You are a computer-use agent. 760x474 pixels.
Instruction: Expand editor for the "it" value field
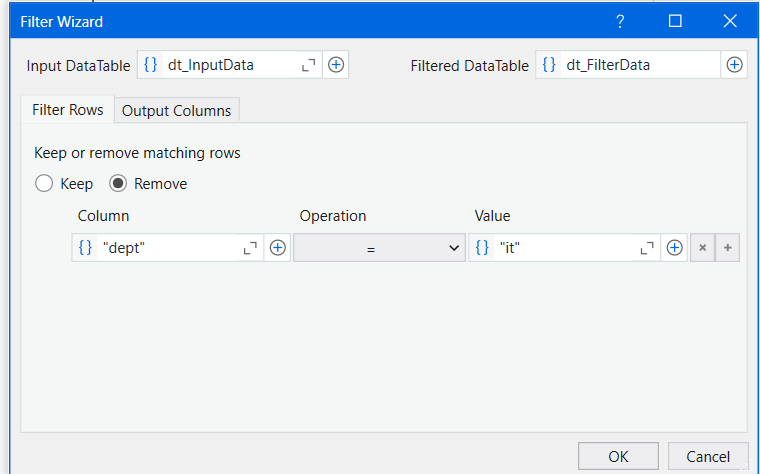pyautogui.click(x=647, y=248)
